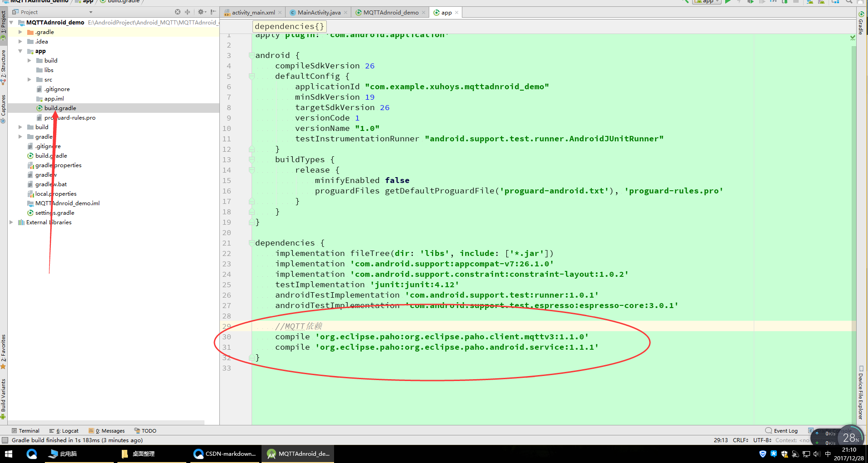Close the MainActivity.java tab
The width and height of the screenshot is (868, 463).
pyautogui.click(x=345, y=13)
